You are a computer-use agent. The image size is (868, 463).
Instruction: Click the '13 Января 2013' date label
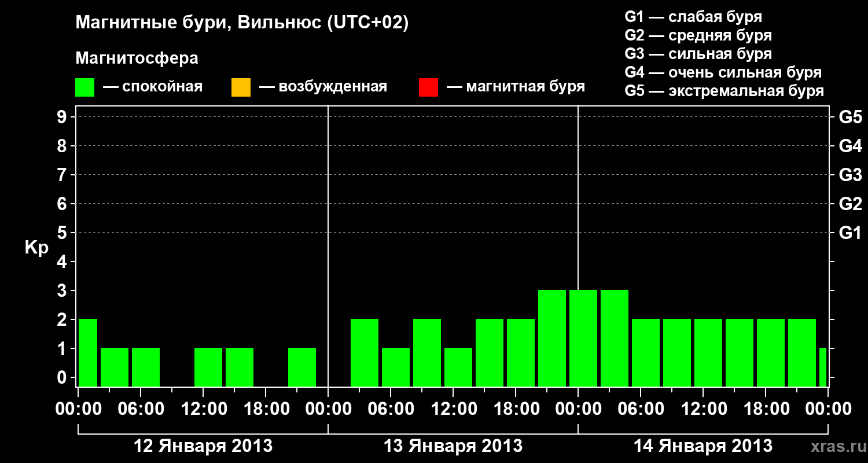(453, 446)
